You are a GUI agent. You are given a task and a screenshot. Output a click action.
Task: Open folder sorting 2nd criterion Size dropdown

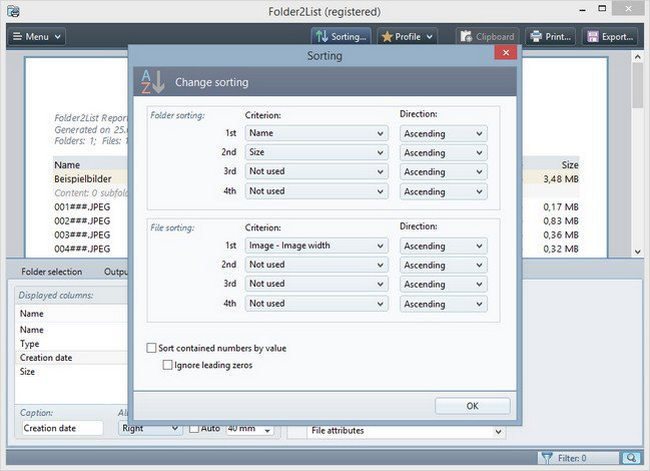click(316, 152)
